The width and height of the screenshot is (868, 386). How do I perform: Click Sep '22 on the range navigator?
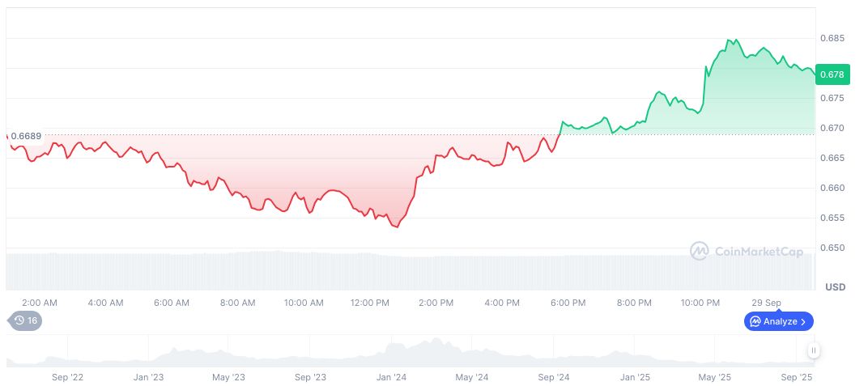(x=67, y=377)
